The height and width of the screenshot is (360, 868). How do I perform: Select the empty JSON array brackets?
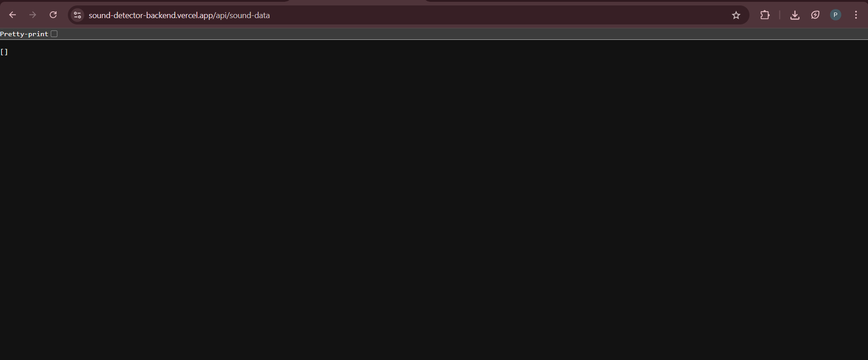(x=4, y=52)
